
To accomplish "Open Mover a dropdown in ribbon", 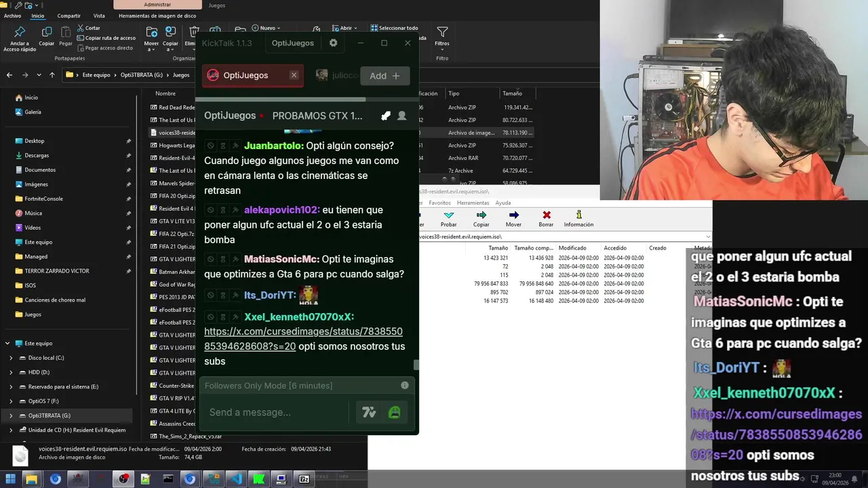I will tap(151, 38).
